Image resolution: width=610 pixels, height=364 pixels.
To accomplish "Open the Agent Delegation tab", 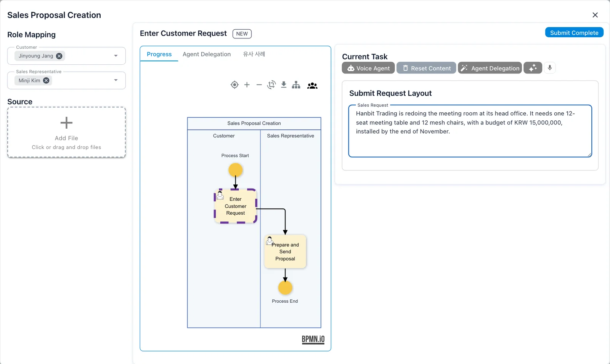I will click(207, 54).
